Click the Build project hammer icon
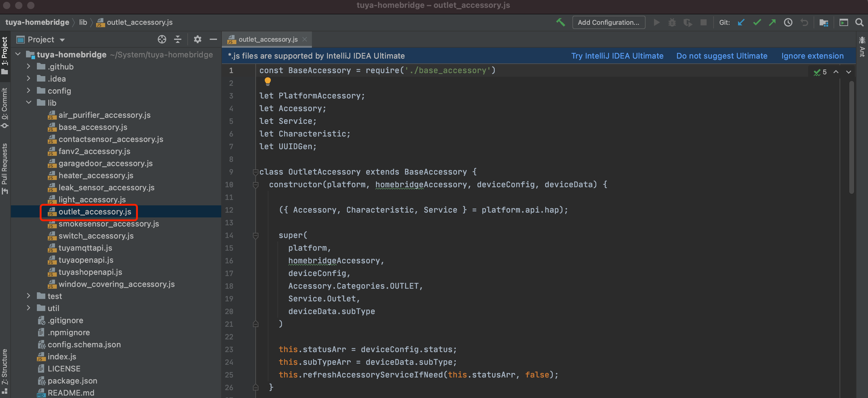 tap(561, 23)
